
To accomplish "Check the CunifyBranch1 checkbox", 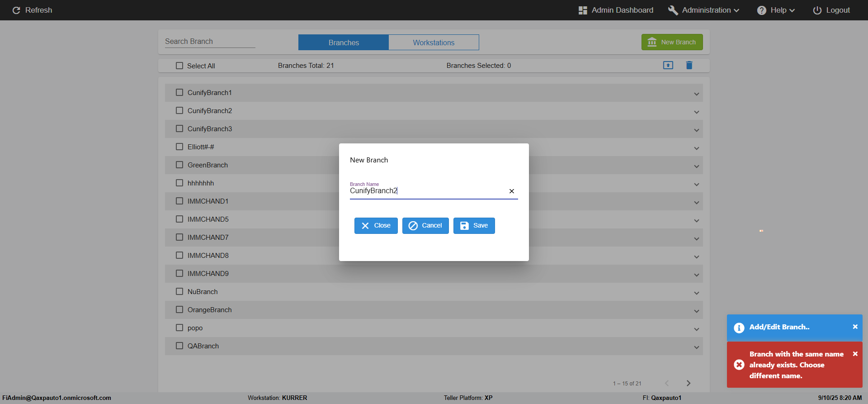I will pos(179,92).
